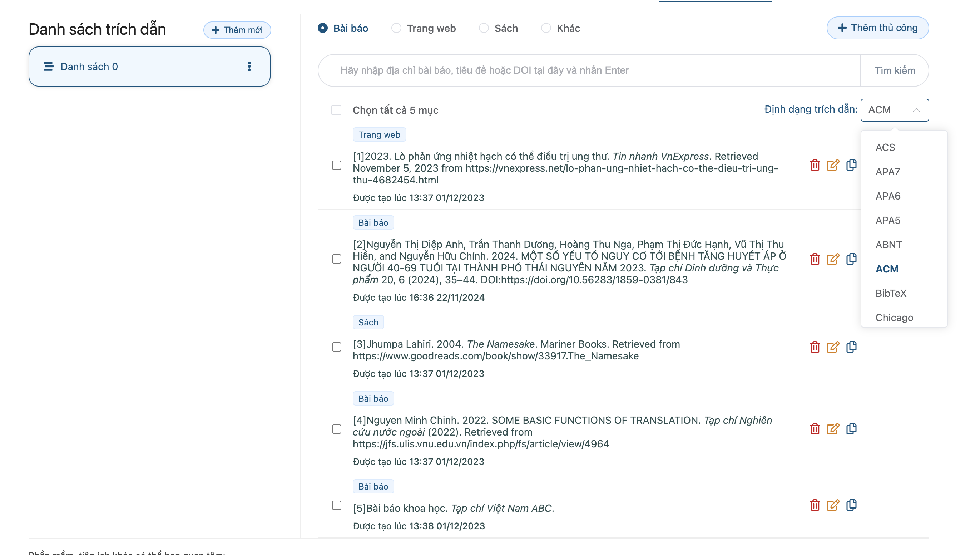The image size is (980, 555).
Task: Click timestamp 16:36 22/11/2024
Action: point(447,298)
